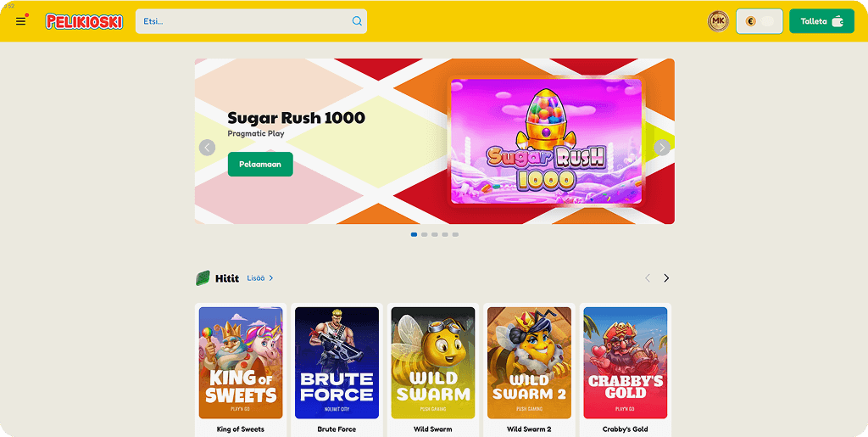Click the Pelaamaan button
The width and height of the screenshot is (868, 437).
click(x=260, y=165)
